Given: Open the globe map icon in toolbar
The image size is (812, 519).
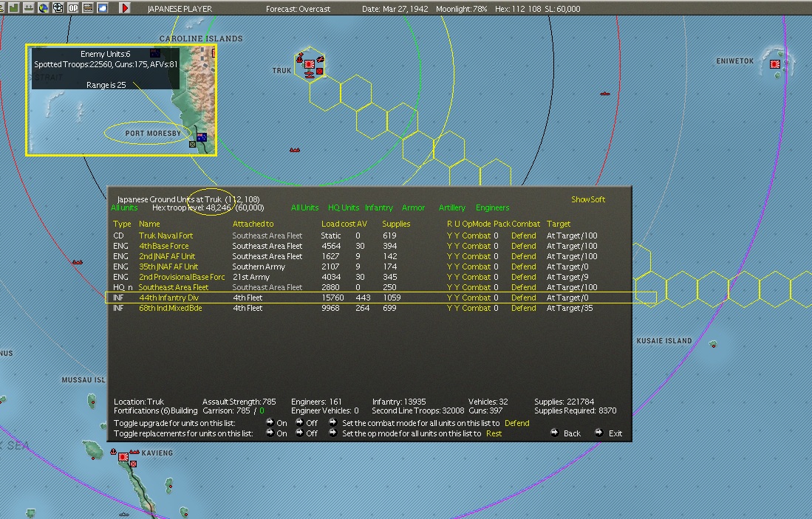Looking at the screenshot, I should coord(44,8).
